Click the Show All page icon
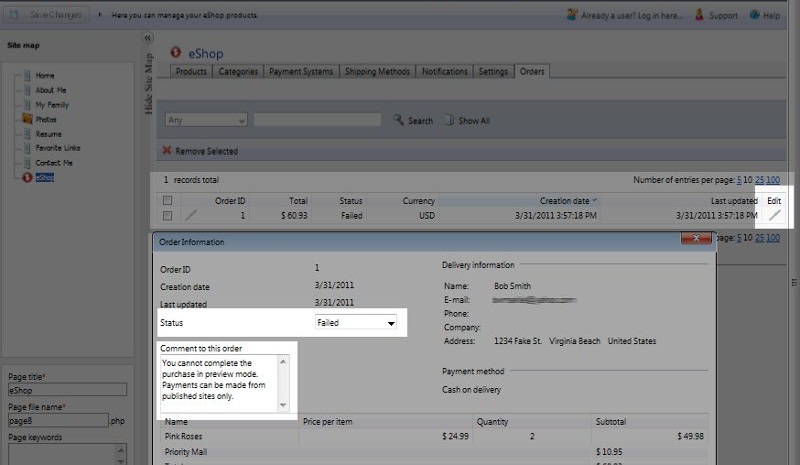 click(449, 120)
